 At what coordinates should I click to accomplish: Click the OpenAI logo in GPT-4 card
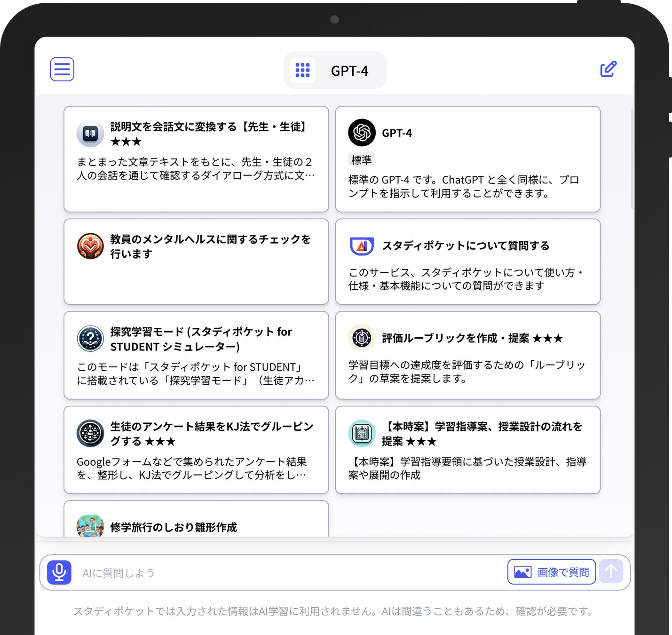coord(362,133)
